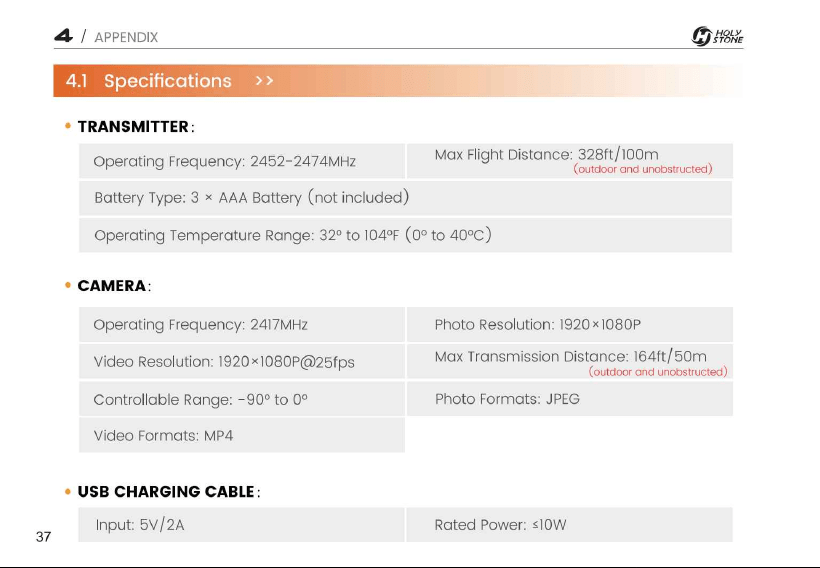The image size is (820, 568).
Task: Click red note under Max Transmission Distance
Action: coord(658,372)
